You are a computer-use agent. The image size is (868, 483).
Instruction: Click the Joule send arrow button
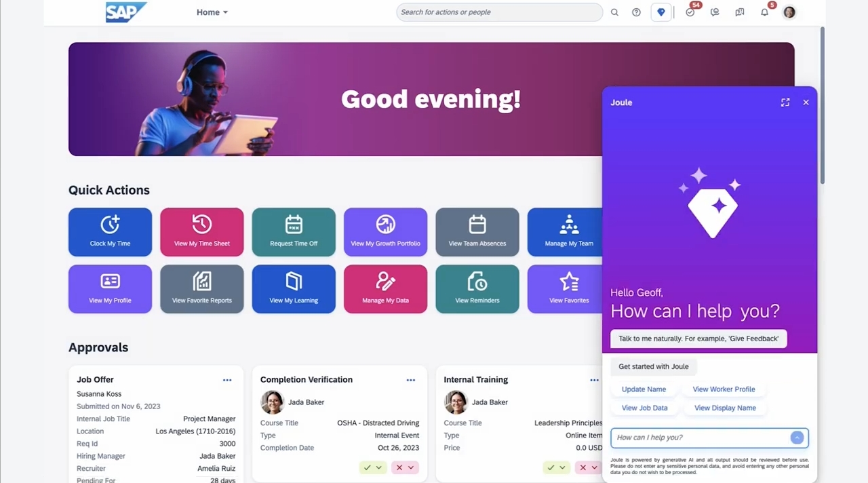pyautogui.click(x=797, y=438)
